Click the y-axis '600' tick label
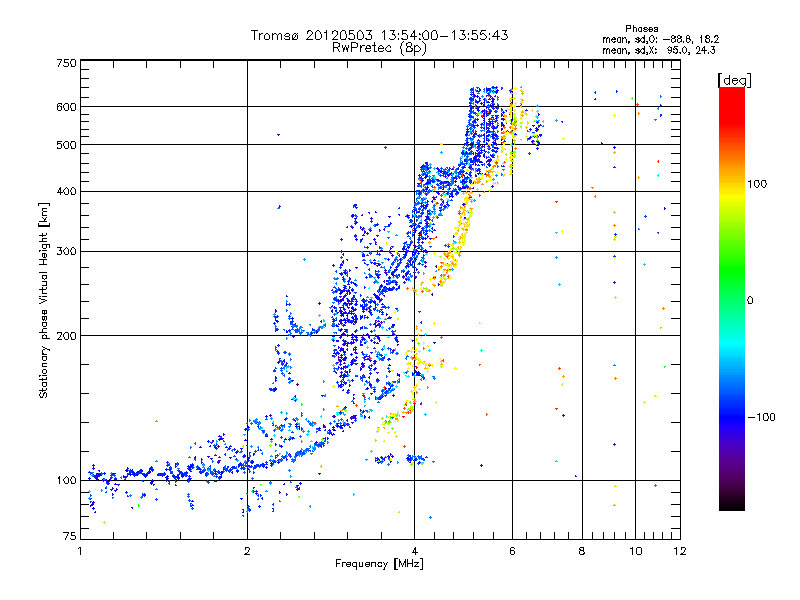800x600 pixels. point(67,107)
